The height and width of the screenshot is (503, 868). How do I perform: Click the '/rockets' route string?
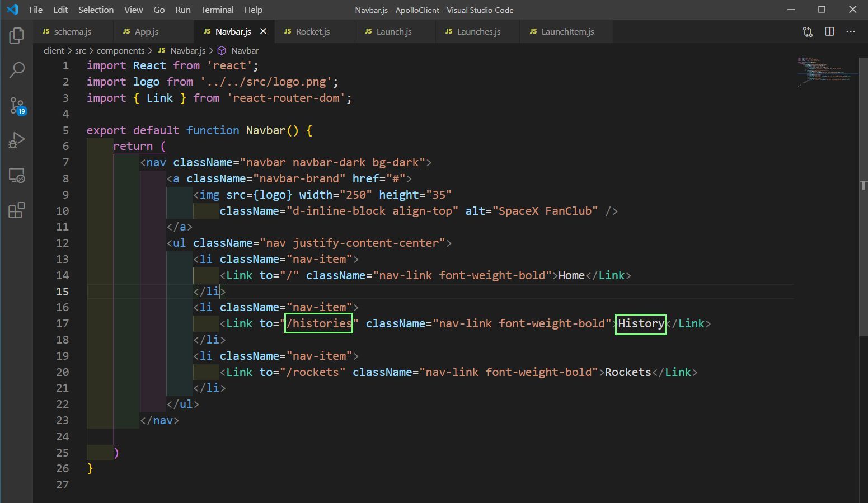coord(312,372)
